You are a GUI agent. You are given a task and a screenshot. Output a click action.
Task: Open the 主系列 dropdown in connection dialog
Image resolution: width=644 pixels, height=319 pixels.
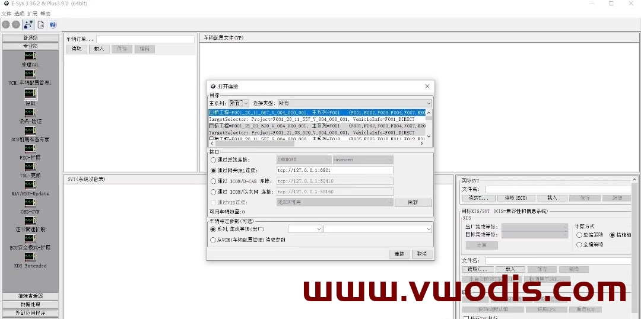coord(239,103)
